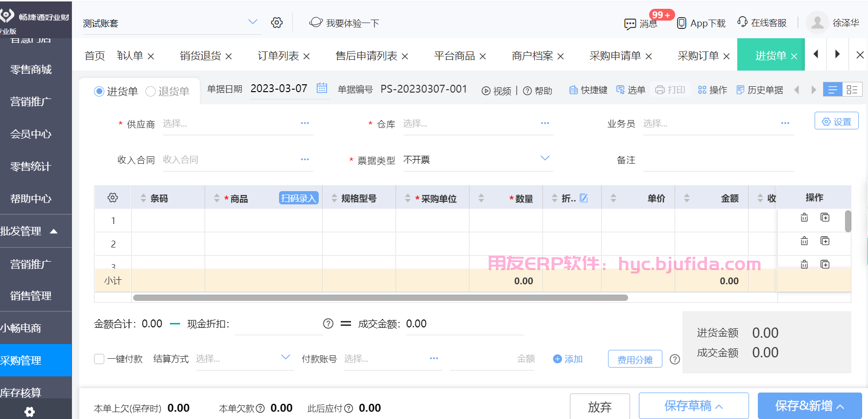The image size is (868, 419).
Task: Expand the account set dropdown
Action: pyautogui.click(x=253, y=22)
